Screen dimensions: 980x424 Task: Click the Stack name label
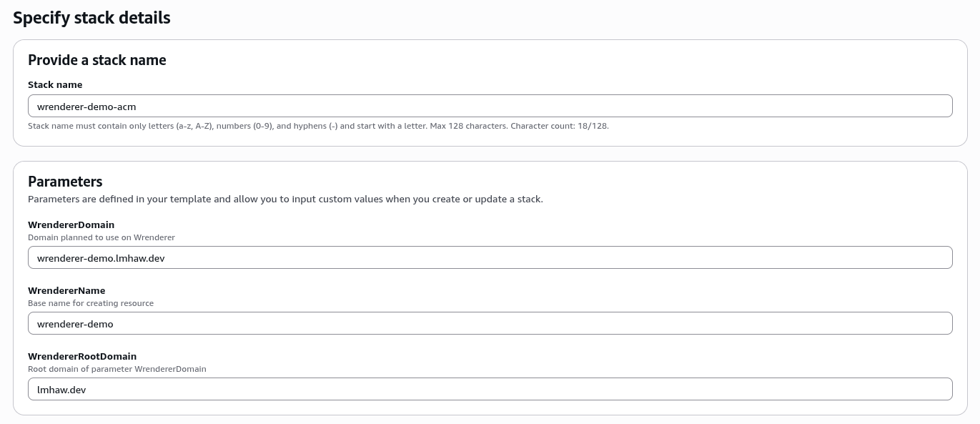[x=55, y=84]
